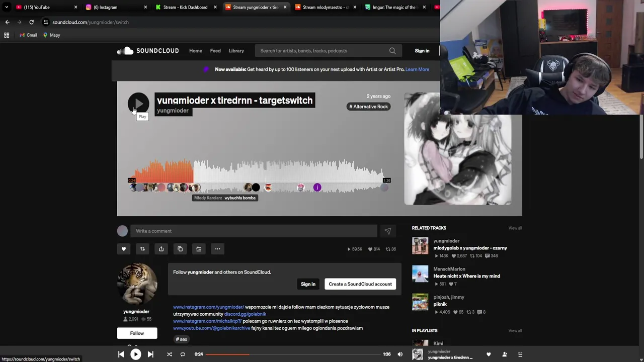Image resolution: width=644 pixels, height=362 pixels.
Task: Click the mlodygolab x yungmioder track thumbnail
Action: (420, 246)
